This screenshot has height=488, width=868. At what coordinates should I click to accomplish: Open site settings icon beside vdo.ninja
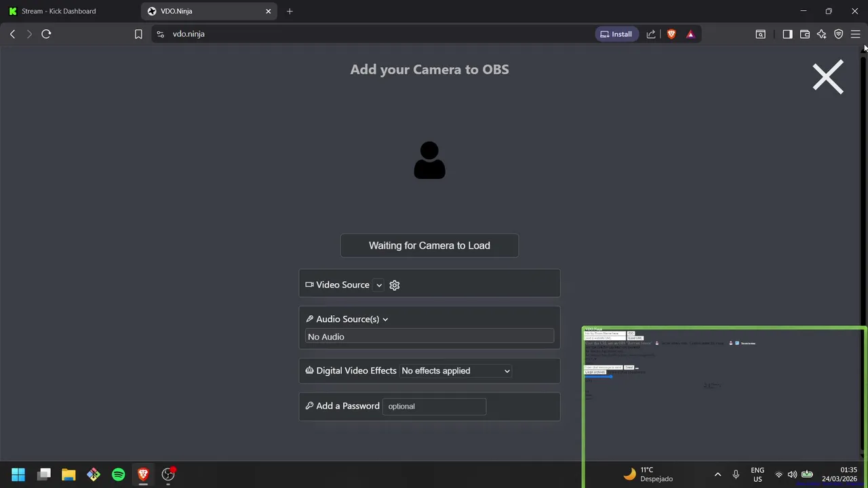[x=160, y=34]
